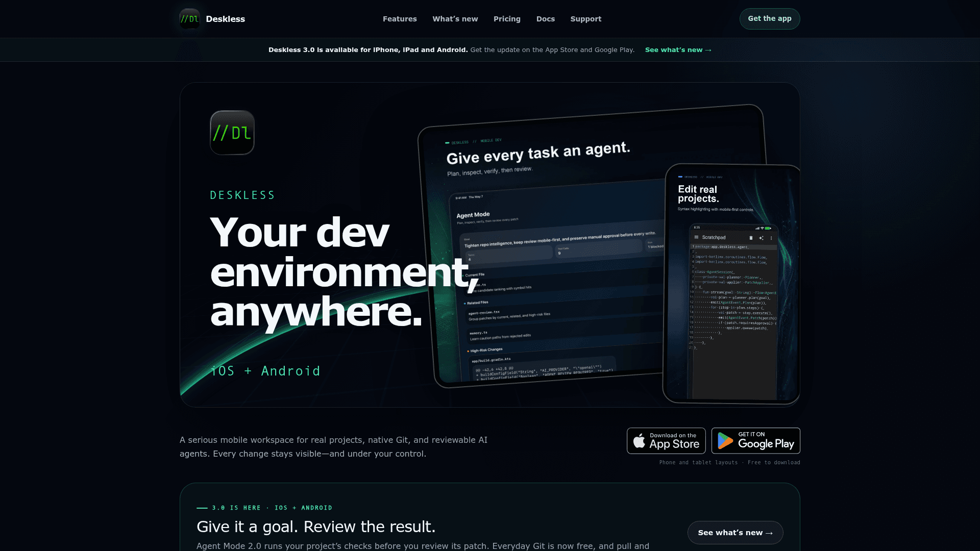Click the large //DL app icon in hero
This screenshot has width=980, height=551.
232,133
